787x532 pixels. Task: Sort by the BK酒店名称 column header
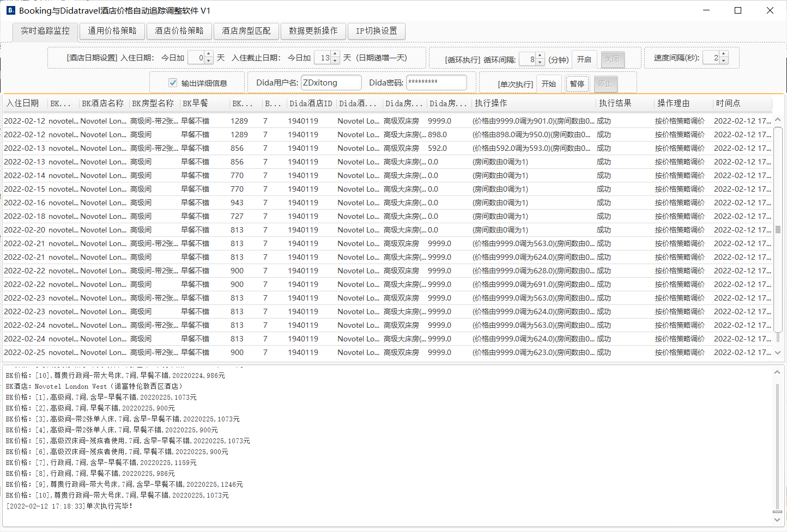click(104, 103)
